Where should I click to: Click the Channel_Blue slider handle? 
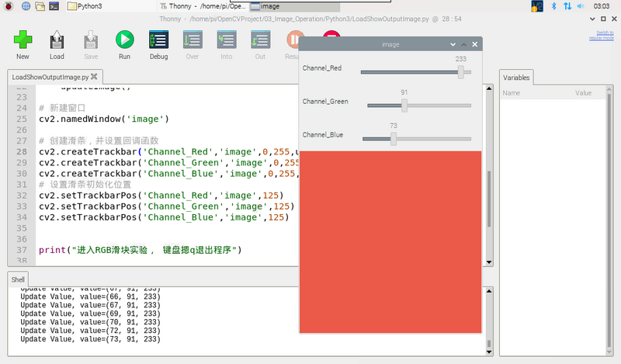[394, 139]
